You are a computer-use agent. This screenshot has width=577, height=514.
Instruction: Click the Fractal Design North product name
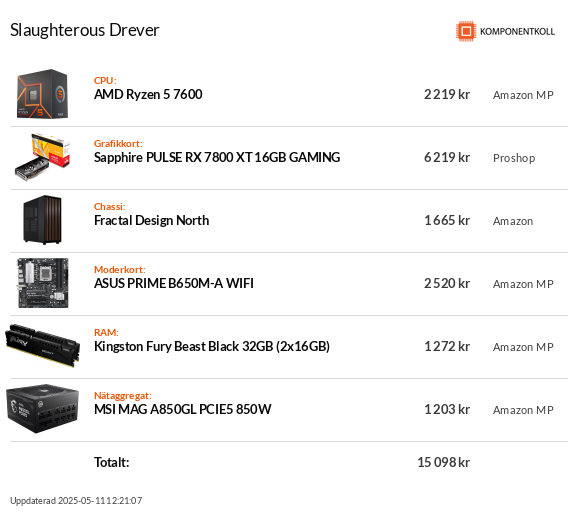(151, 220)
